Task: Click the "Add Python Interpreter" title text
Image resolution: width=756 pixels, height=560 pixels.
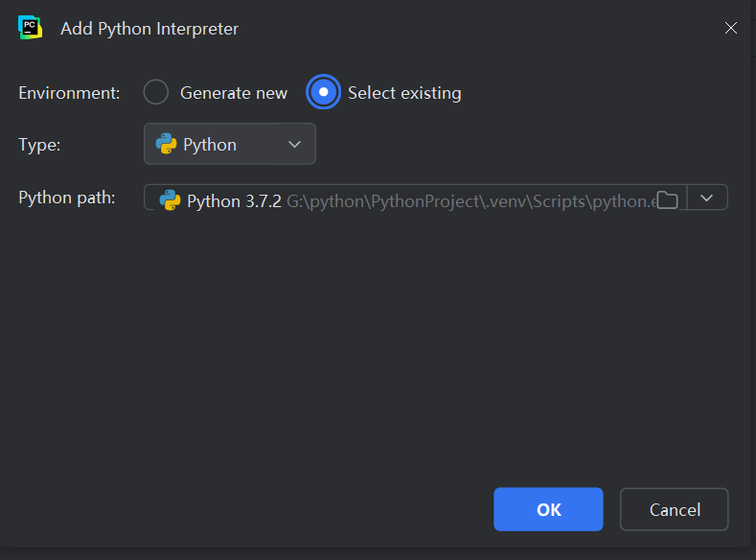Action: 149,29
